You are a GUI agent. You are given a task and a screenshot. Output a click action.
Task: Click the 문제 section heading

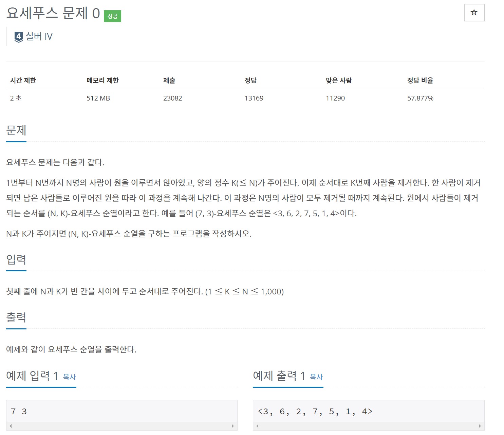tap(16, 130)
